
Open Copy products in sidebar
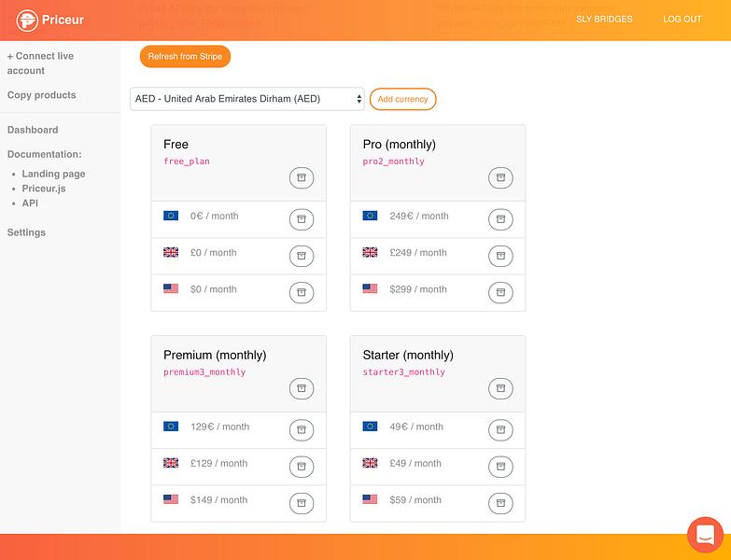(41, 95)
